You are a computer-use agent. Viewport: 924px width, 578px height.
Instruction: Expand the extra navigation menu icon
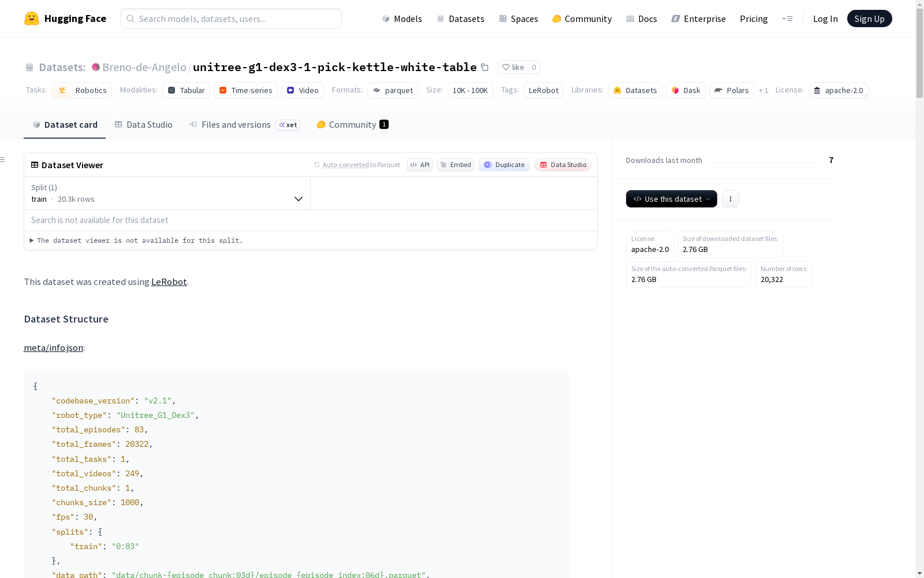(x=787, y=18)
